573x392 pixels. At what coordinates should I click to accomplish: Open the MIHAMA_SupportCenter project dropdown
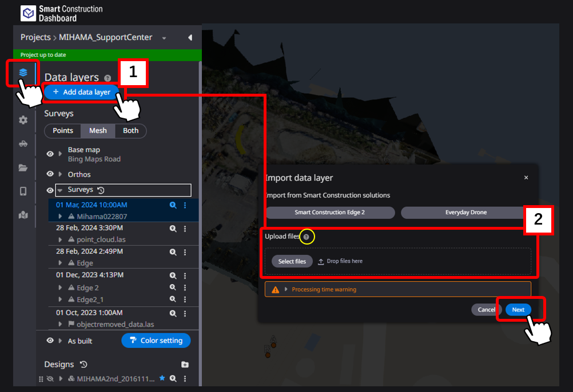coord(164,38)
